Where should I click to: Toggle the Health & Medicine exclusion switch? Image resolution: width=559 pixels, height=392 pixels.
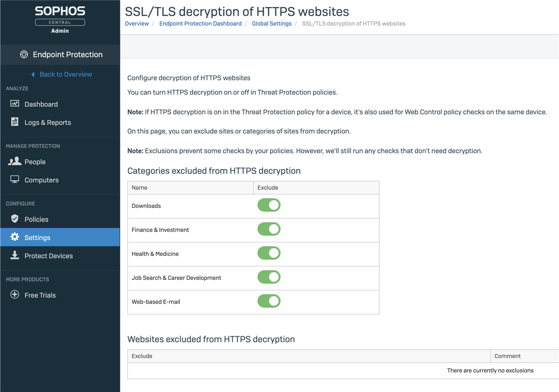point(269,253)
